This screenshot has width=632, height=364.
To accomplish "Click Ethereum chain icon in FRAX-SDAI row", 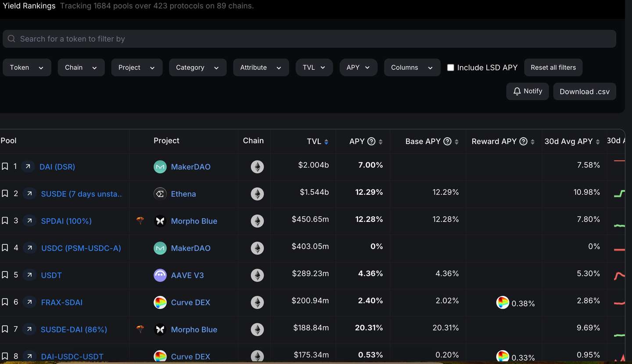I will (257, 303).
